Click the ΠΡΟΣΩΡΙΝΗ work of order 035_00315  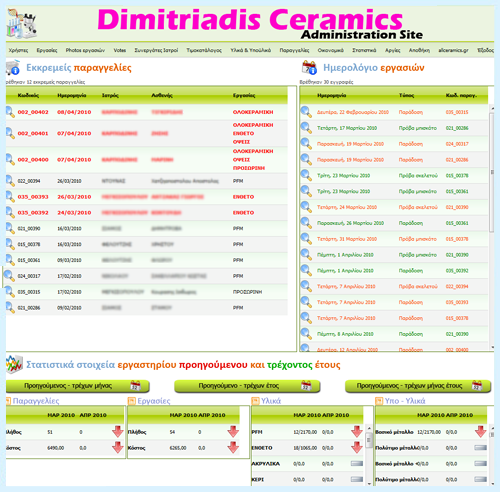[247, 292]
